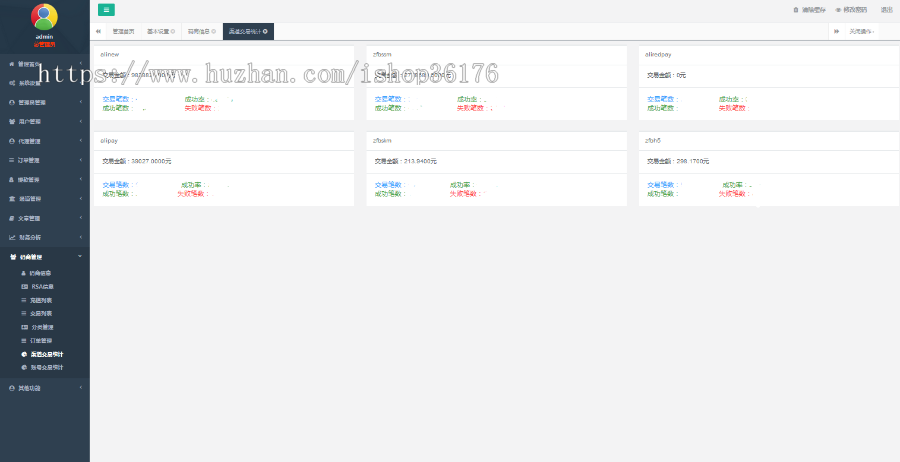Click 失败笔数 label in the alipay card
The height and width of the screenshot is (462, 900).
pyautogui.click(x=192, y=194)
